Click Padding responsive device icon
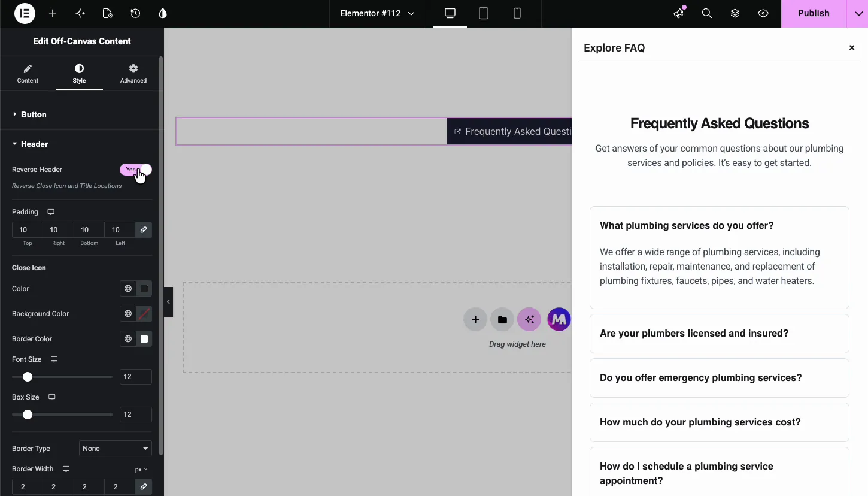The height and width of the screenshot is (496, 868). 51,212
